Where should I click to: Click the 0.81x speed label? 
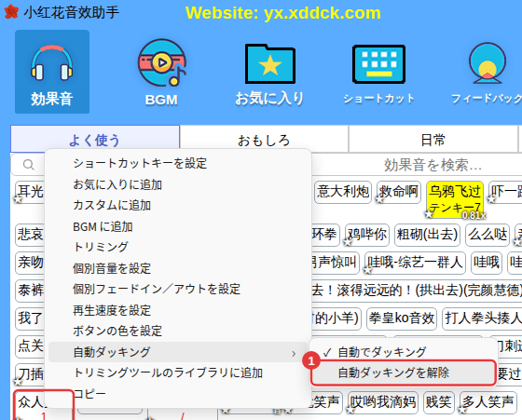tap(474, 215)
